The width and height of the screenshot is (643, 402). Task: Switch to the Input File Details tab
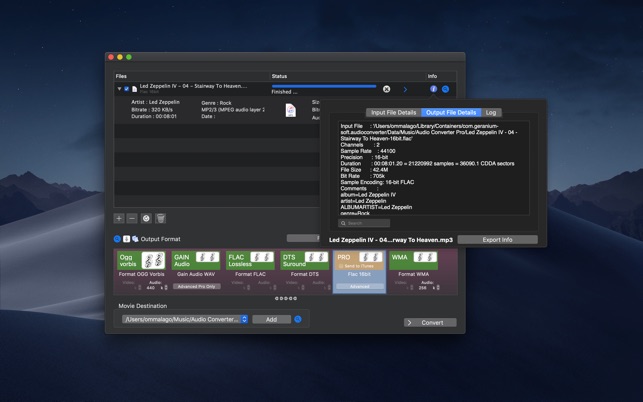tap(392, 113)
